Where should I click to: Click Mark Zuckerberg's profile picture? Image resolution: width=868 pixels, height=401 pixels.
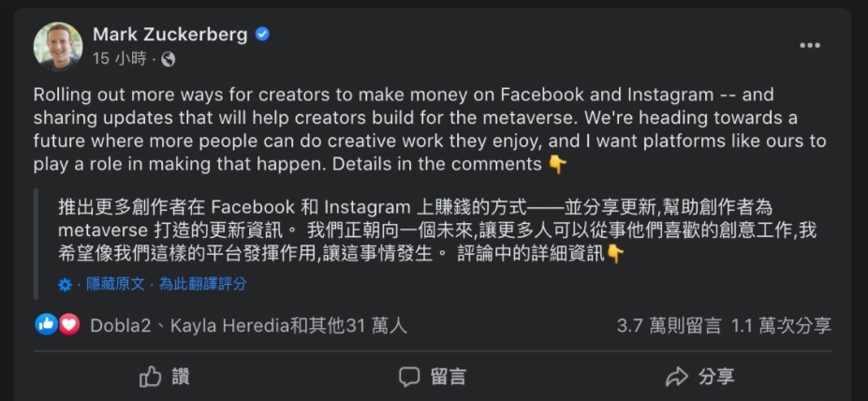click(x=58, y=46)
